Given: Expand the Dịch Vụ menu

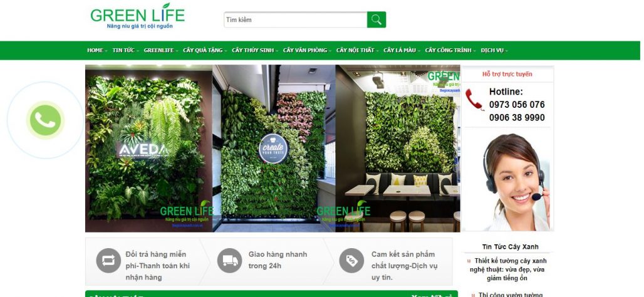Looking at the screenshot, I should (x=494, y=51).
